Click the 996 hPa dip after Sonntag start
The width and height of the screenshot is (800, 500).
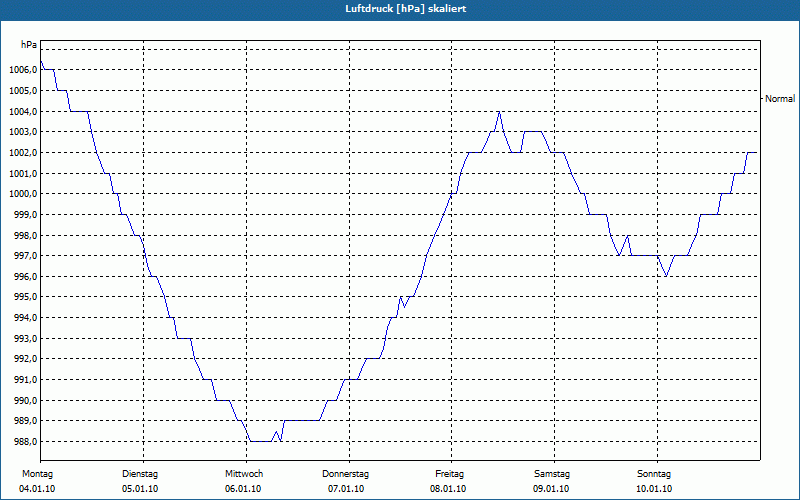click(x=666, y=276)
